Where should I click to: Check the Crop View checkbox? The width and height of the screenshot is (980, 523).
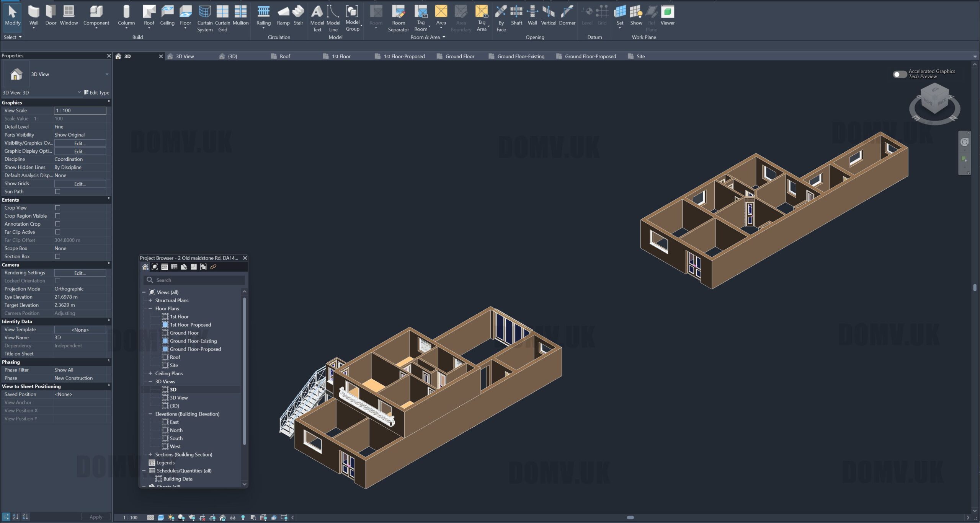coord(57,208)
